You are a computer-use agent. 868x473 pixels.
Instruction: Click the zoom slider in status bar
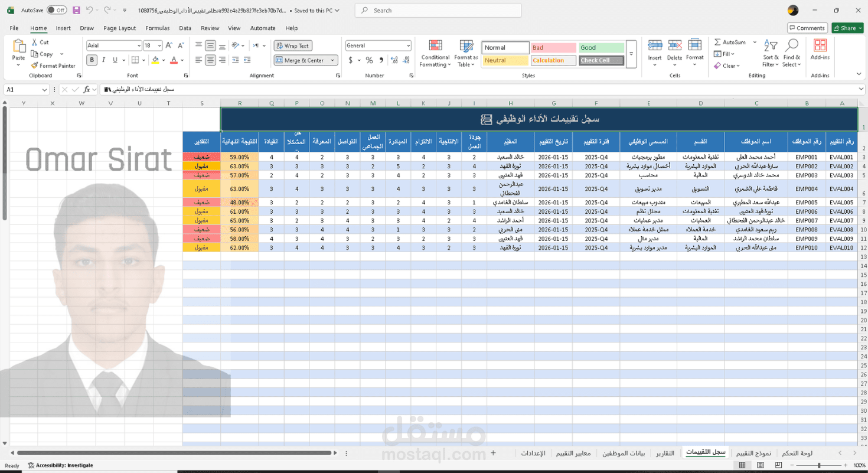click(x=819, y=465)
